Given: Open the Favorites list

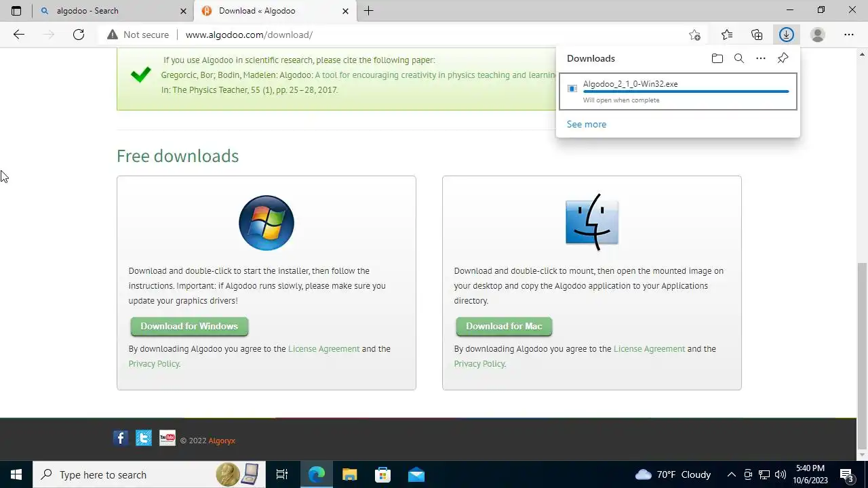Looking at the screenshot, I should click(x=727, y=35).
